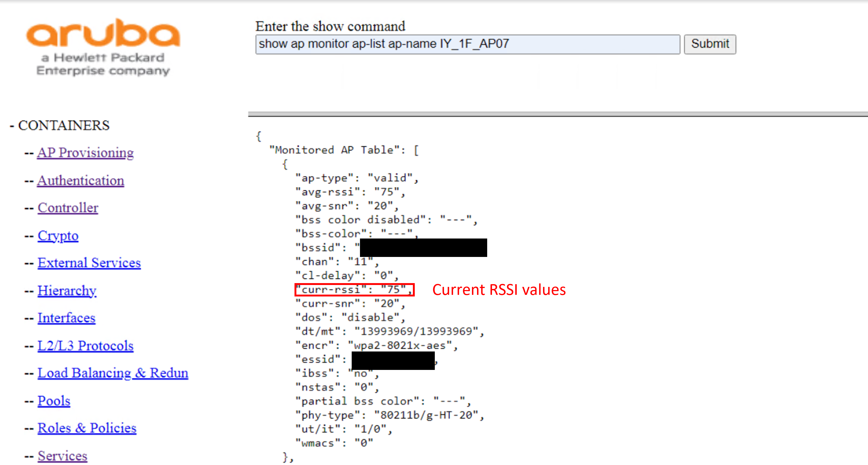Expand the Authentication tree node
Image resolution: width=868 pixels, height=465 pixels.
(29, 181)
